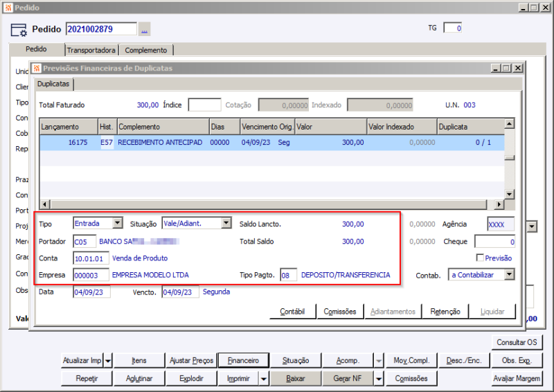Image resolution: width=554 pixels, height=392 pixels.
Task: Click the Portador code field C05
Action: (x=84, y=242)
